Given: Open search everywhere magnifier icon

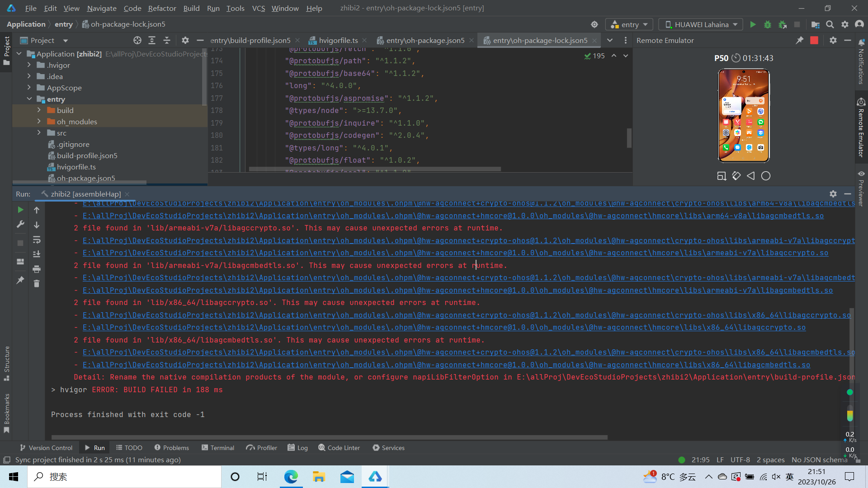Looking at the screenshot, I should pos(830,24).
